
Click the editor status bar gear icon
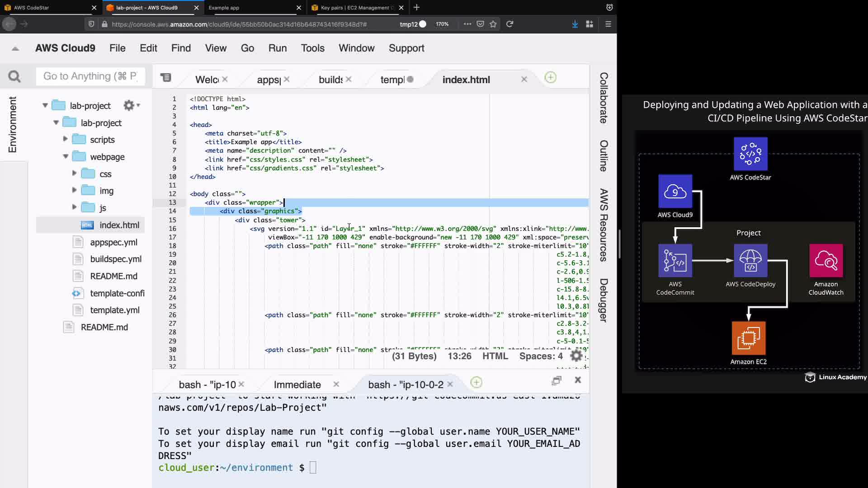click(576, 356)
